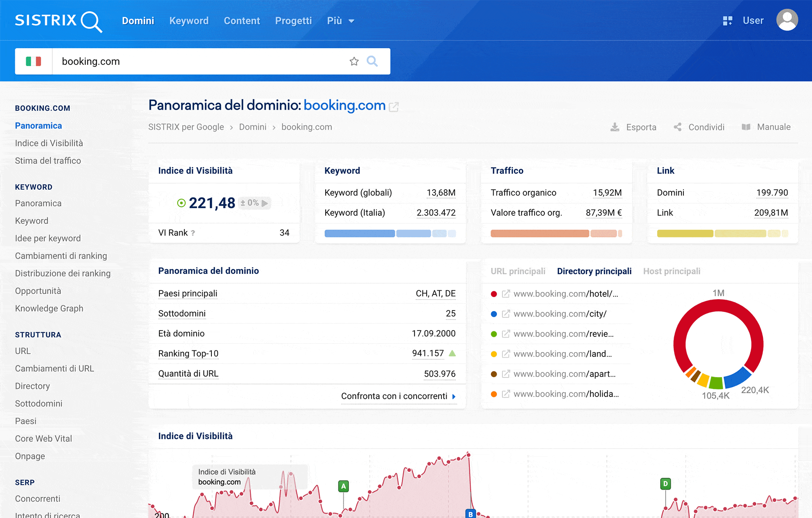Open sidebar Cambiamenti di ranking
The height and width of the screenshot is (518, 812).
(x=61, y=256)
